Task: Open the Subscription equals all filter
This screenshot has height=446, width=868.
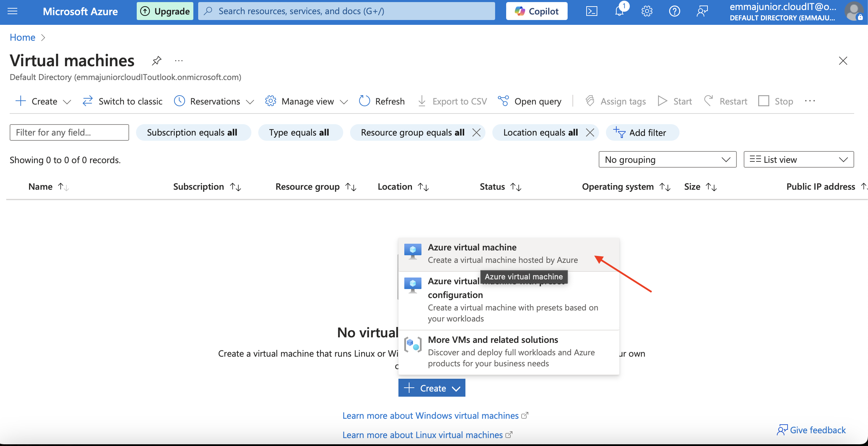Action: click(x=193, y=132)
